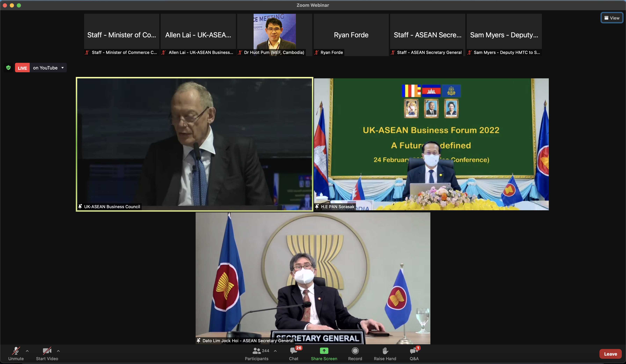This screenshot has height=364, width=626.
Task: Minimize the Zoom Webinar window
Action: coord(12,5)
